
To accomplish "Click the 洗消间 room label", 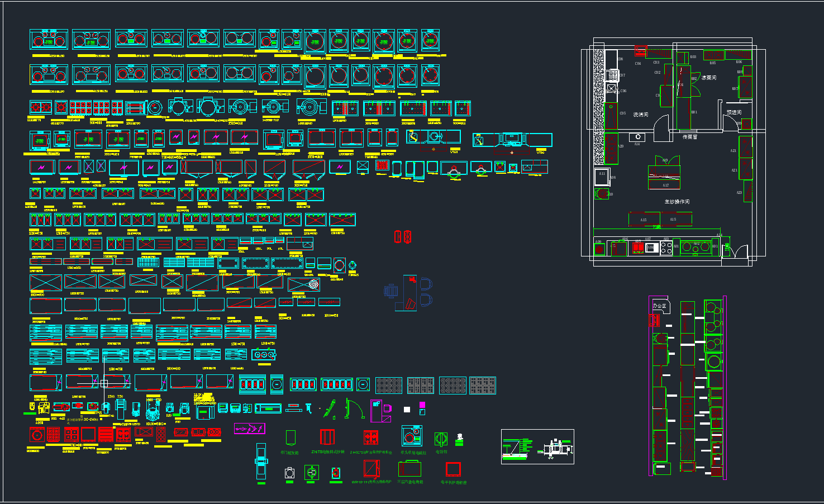I will click(640, 115).
